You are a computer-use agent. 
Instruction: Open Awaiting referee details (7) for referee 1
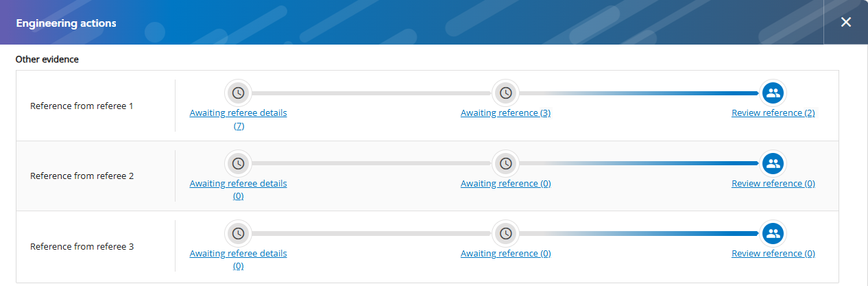238,113
